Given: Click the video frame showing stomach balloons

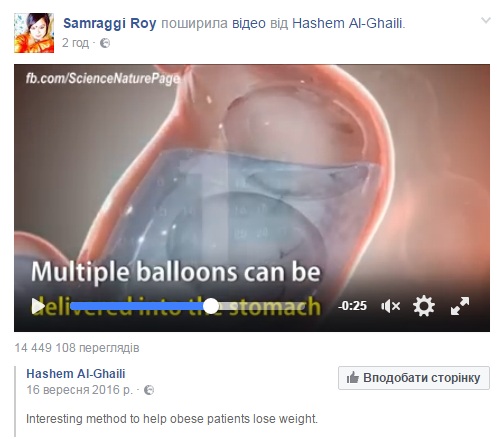Looking at the screenshot, I should [x=252, y=173].
